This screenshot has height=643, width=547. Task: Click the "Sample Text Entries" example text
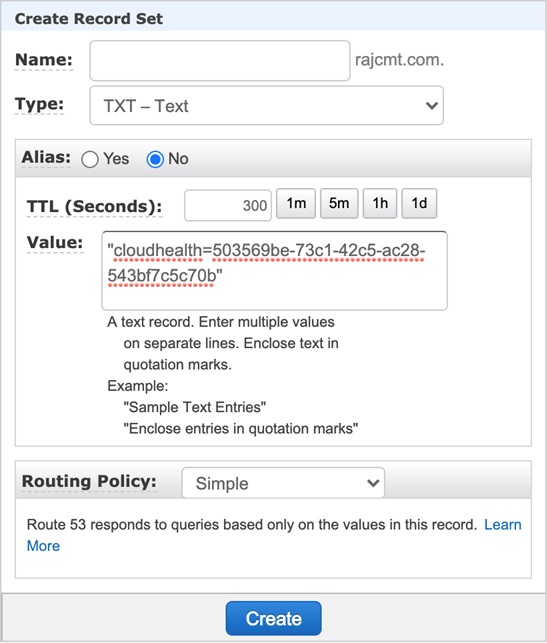pos(195,407)
